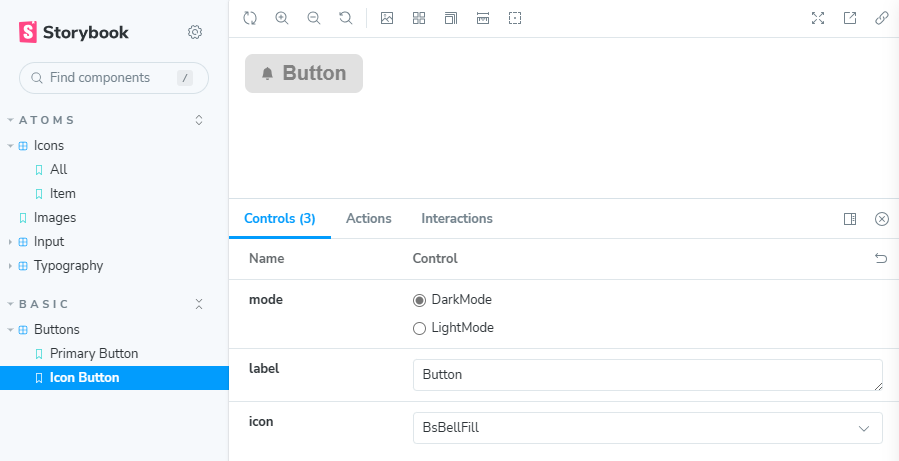
Task: Go full screen with the preview
Action: 818,18
